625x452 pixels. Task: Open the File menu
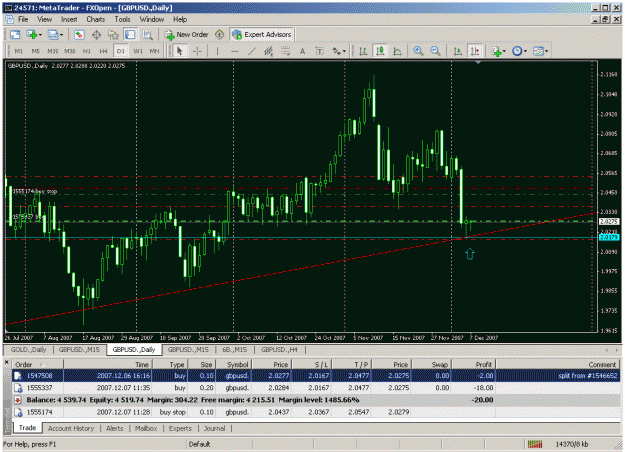pos(23,19)
